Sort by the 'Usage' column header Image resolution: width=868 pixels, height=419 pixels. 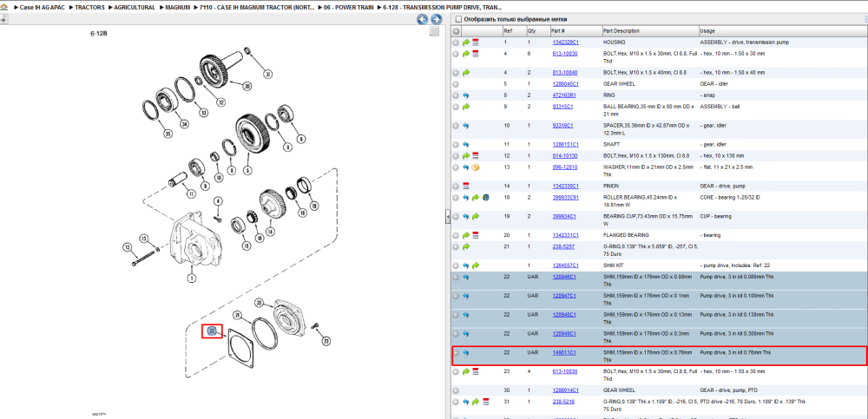[x=783, y=31]
